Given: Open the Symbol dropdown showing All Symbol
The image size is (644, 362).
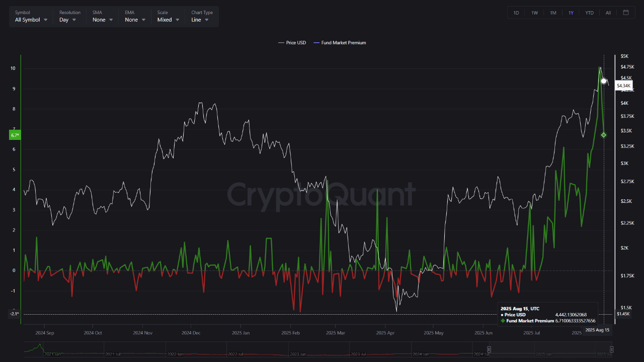Looking at the screenshot, I should tap(31, 20).
